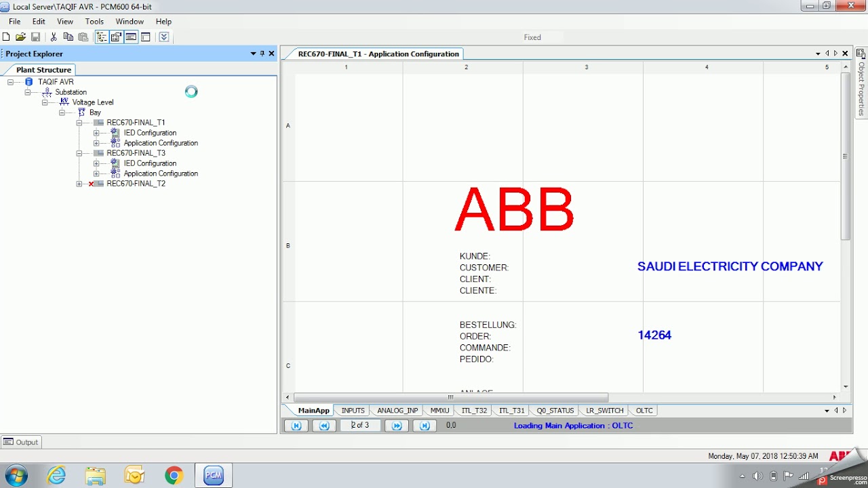The height and width of the screenshot is (488, 868).
Task: Open the Edit menu
Action: coord(39,22)
